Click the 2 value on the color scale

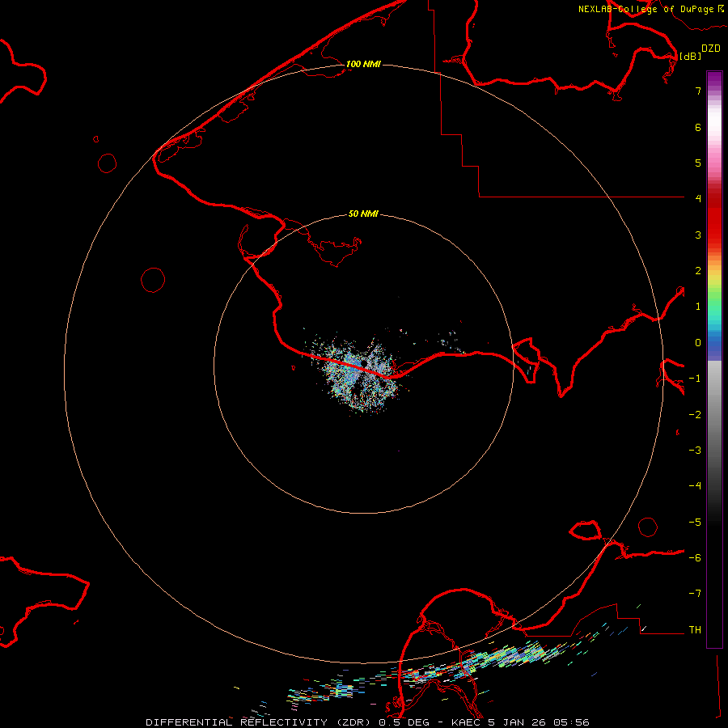tap(698, 271)
